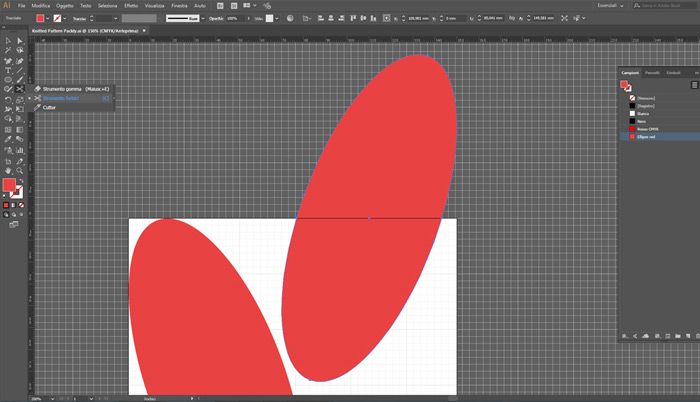Click the Scissors tool in the toolbox
Screen dimensions: 700x402
click(20, 89)
